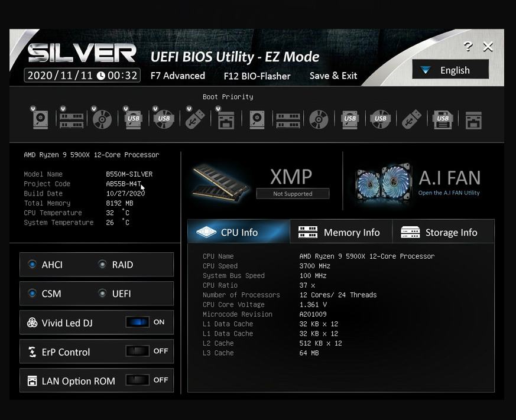The width and height of the screenshot is (516, 420).
Task: Enable the LAN Option ROM switch
Action: pos(138,380)
